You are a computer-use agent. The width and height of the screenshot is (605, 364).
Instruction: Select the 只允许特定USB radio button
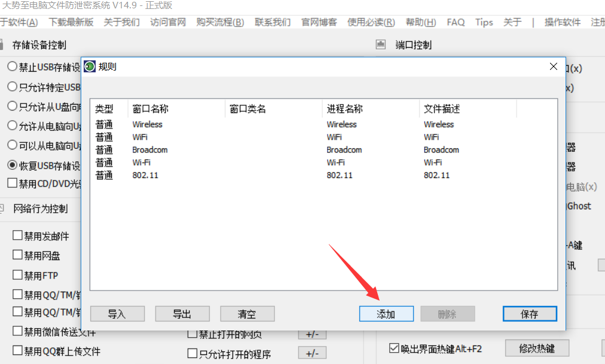tap(13, 87)
